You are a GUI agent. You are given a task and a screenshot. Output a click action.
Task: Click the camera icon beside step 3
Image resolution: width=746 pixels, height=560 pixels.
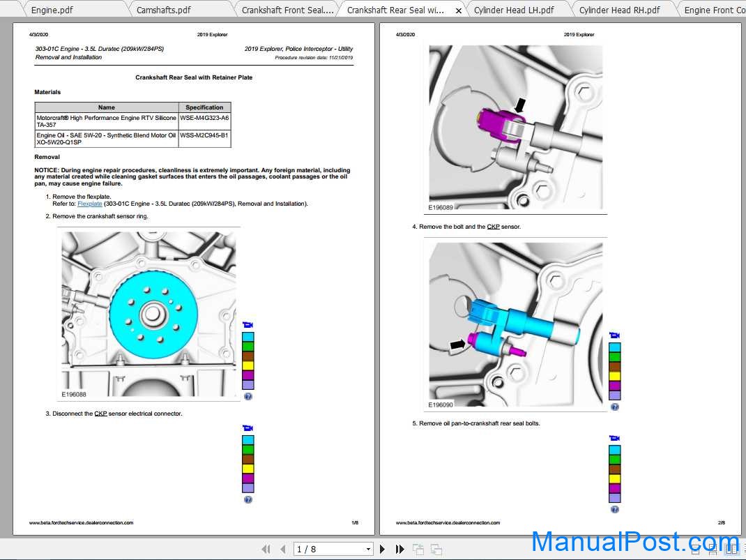click(x=248, y=428)
